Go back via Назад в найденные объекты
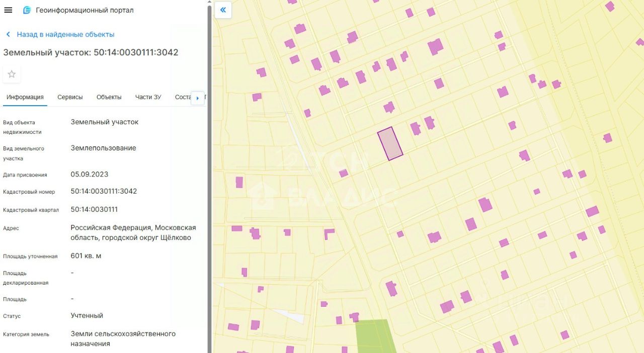Screen dimensions: 644x353 click(x=65, y=35)
